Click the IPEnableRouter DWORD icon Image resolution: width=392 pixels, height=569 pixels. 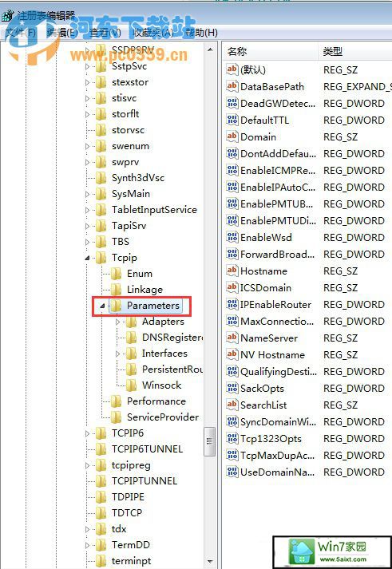(x=232, y=304)
